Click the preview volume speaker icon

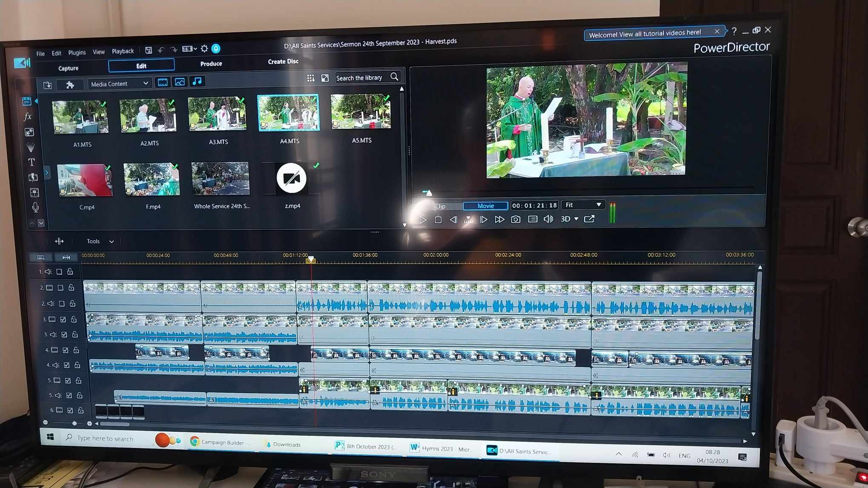548,219
